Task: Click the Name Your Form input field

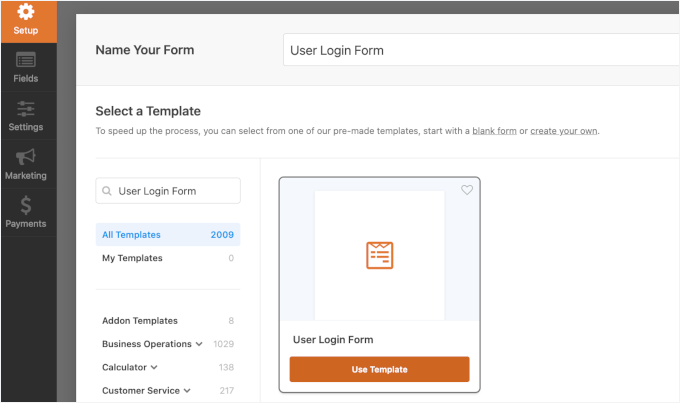Action: pos(480,50)
